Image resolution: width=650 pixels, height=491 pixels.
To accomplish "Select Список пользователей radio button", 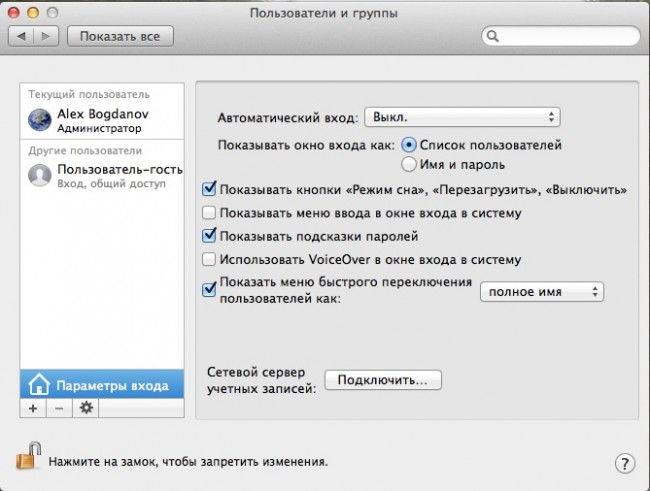I will (408, 145).
